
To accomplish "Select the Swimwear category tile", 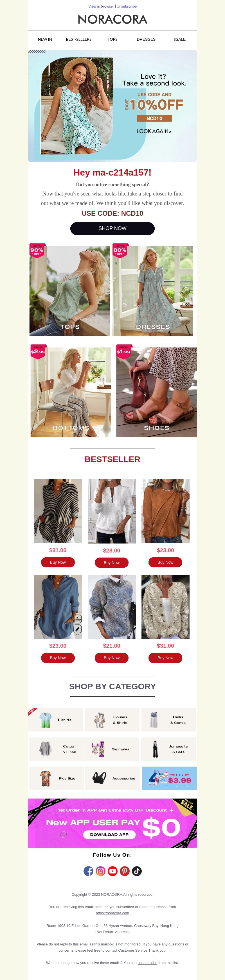I will coord(112,749).
